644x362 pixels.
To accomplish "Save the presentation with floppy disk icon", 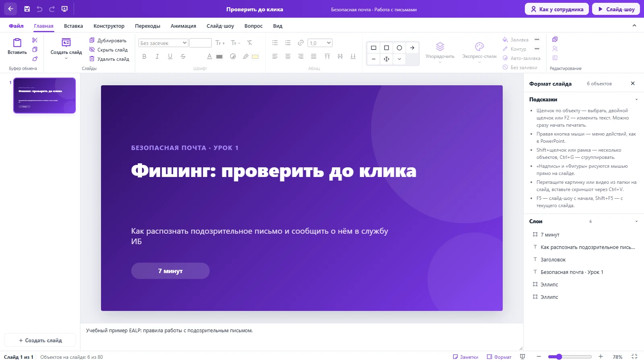I will 27,9.
